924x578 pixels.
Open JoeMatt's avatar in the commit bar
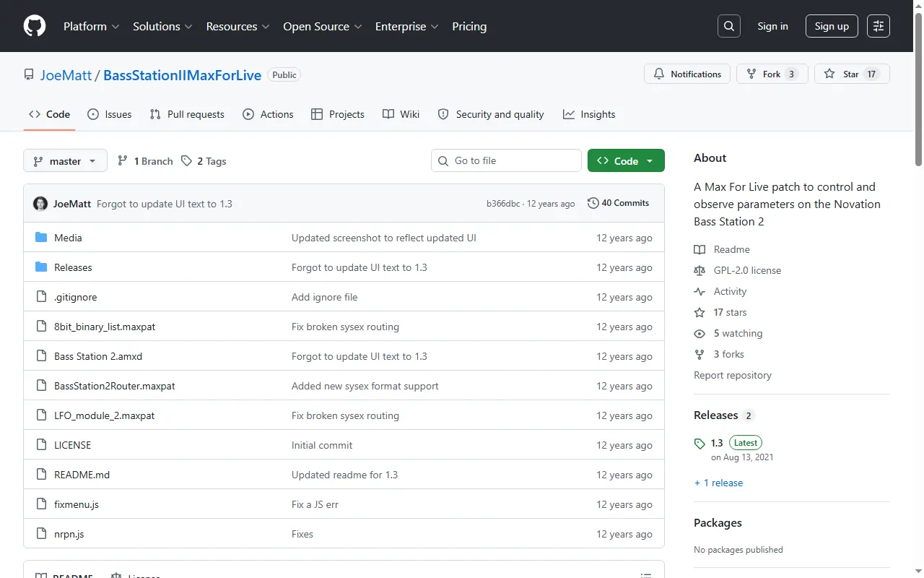tap(40, 204)
